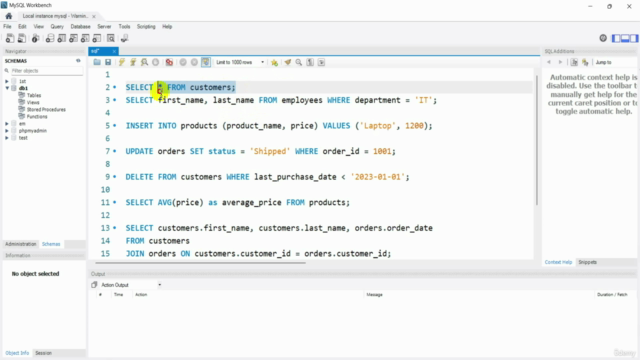The height and width of the screenshot is (360, 640).
Task: Click the Duration / Fetch column header
Action: coord(612,295)
